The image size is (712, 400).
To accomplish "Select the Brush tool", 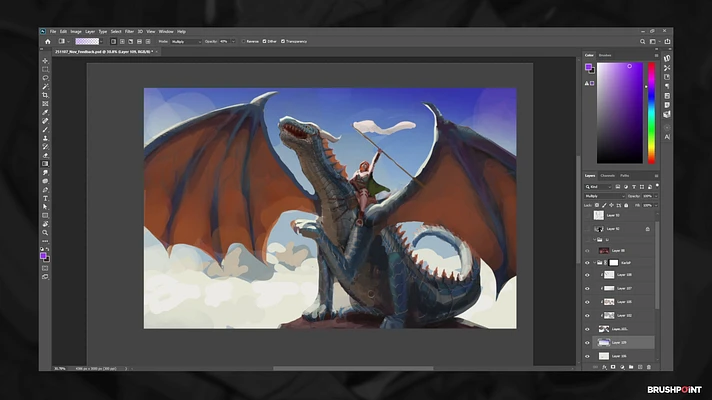I will click(45, 130).
